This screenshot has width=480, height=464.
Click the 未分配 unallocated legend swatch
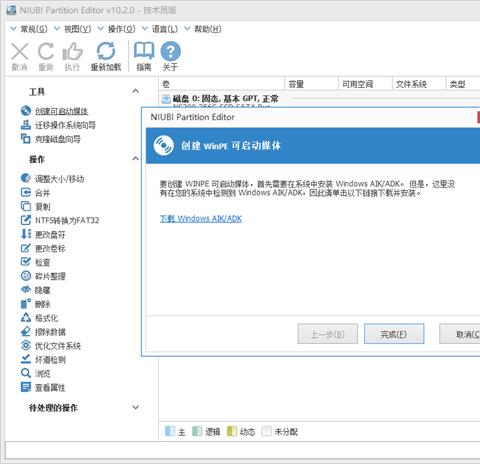[x=267, y=431]
